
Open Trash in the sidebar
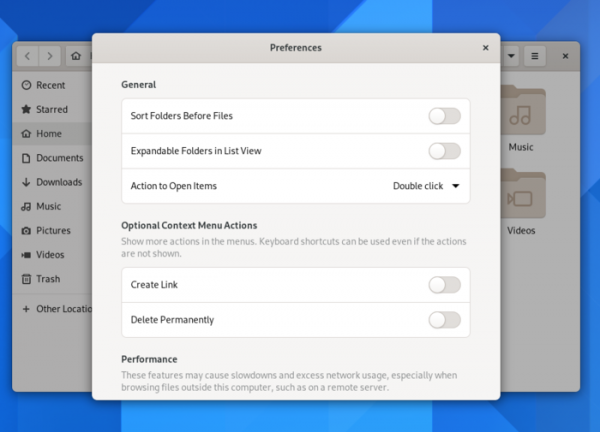click(48, 279)
